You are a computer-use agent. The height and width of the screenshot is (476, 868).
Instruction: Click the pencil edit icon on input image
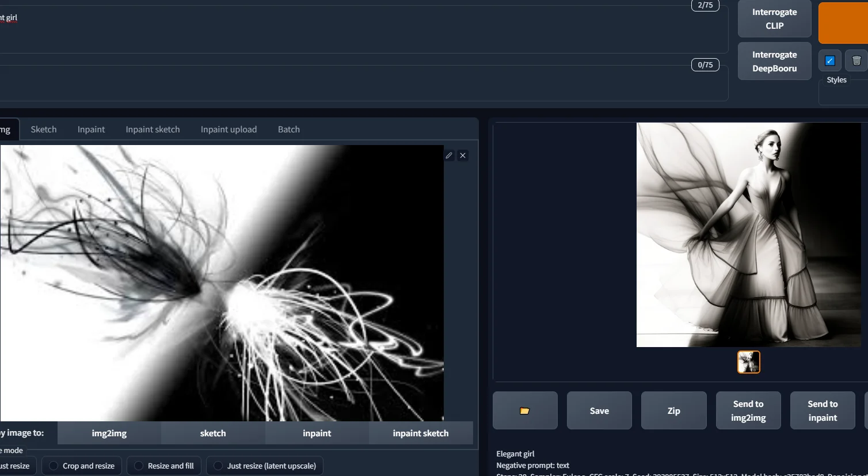(x=449, y=155)
